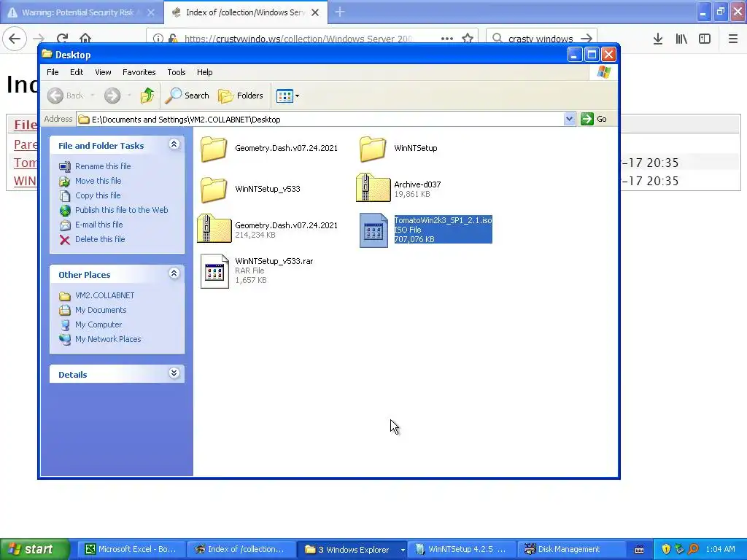Open the browser hamburger menu

[733, 39]
